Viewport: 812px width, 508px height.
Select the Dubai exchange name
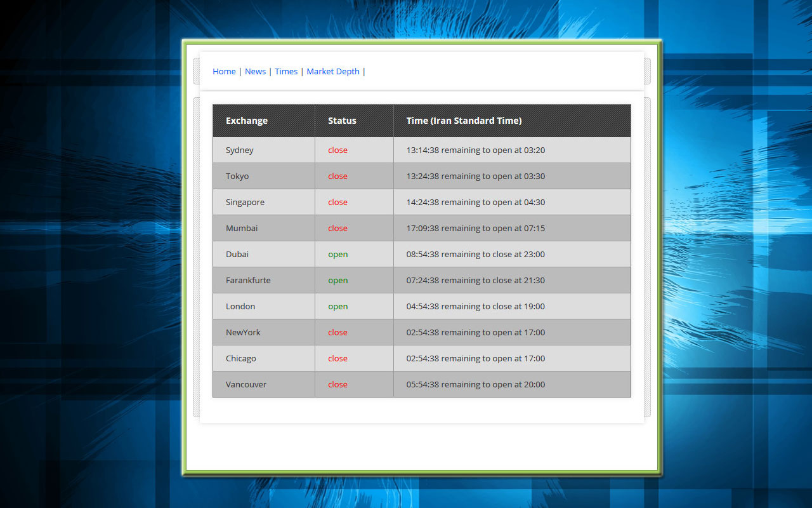click(x=237, y=255)
